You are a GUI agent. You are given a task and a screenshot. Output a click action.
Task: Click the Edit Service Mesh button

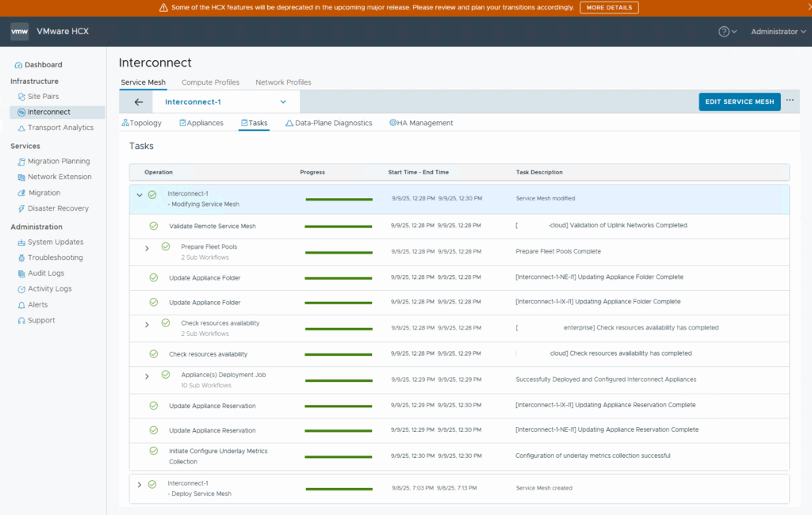coord(739,102)
